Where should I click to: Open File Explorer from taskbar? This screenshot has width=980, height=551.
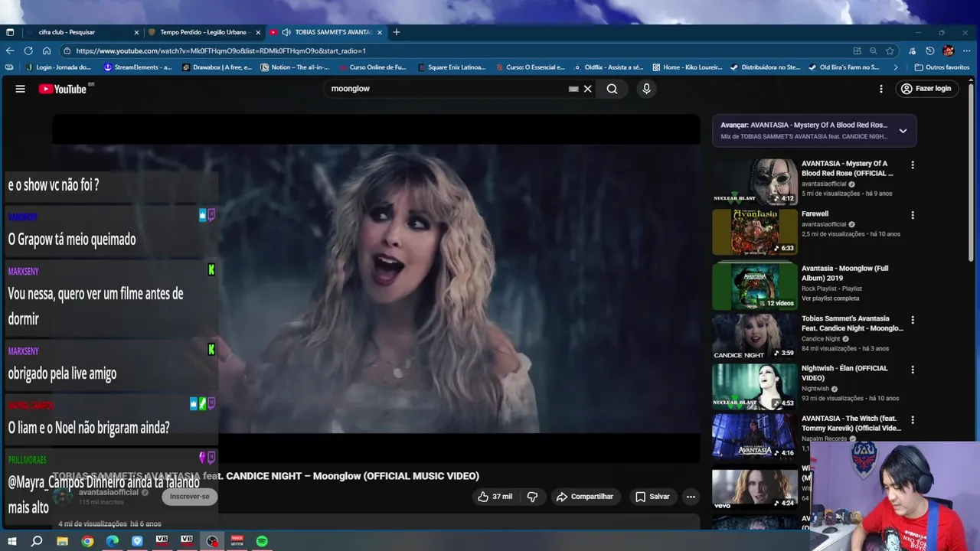pos(62,541)
